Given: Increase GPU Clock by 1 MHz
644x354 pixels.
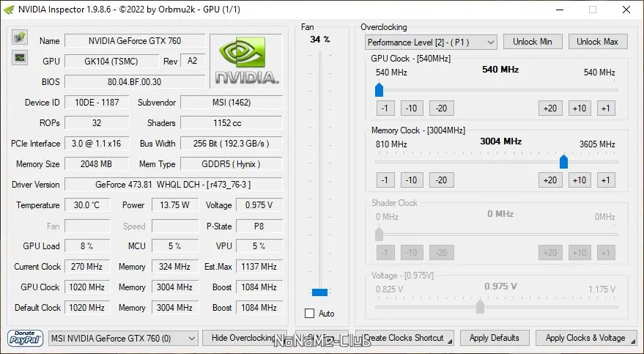Looking at the screenshot, I should pyautogui.click(x=606, y=108).
